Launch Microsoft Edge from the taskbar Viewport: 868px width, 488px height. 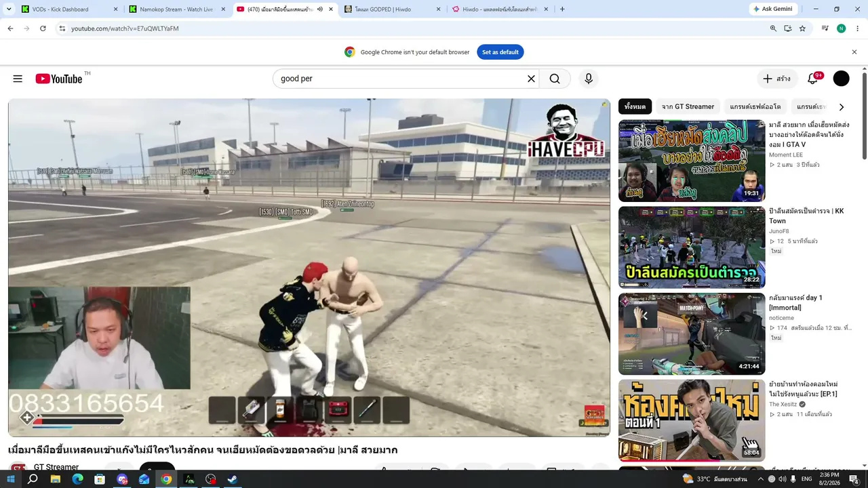click(77, 479)
